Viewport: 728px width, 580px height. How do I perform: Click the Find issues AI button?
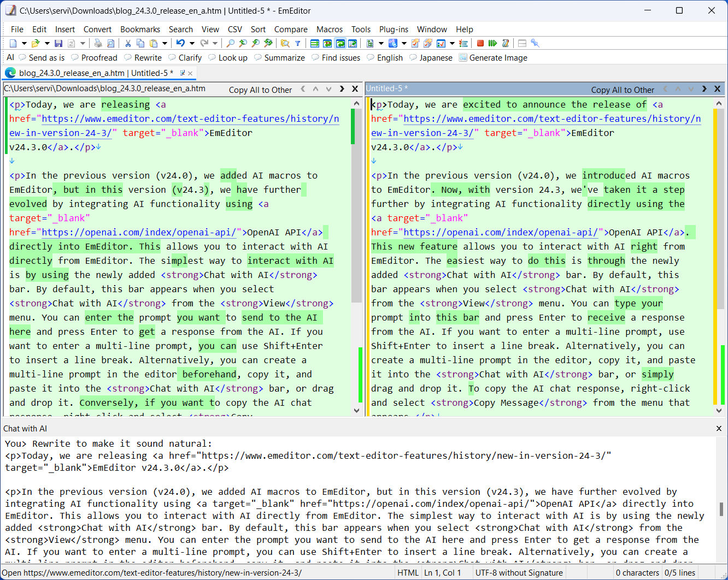coord(336,57)
